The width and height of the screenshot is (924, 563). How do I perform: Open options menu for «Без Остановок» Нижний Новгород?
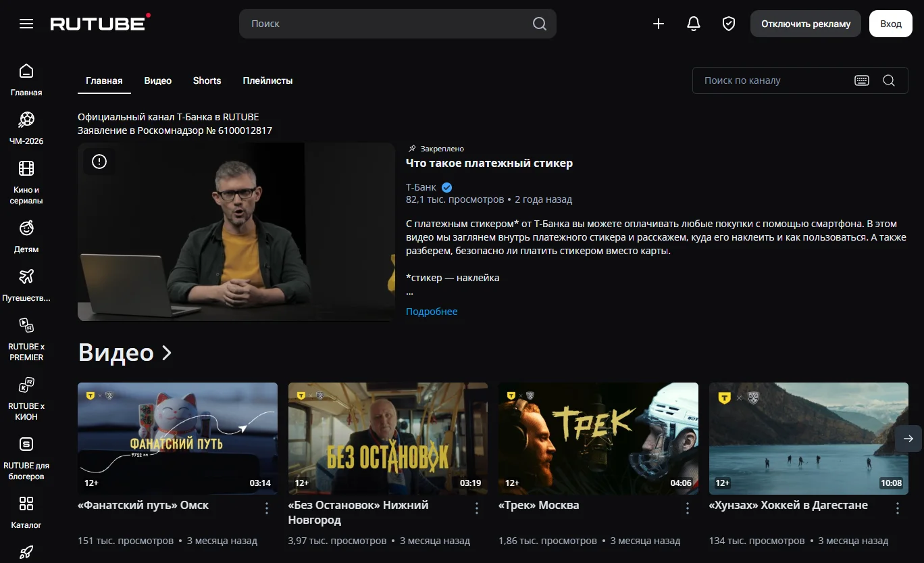pos(477,508)
